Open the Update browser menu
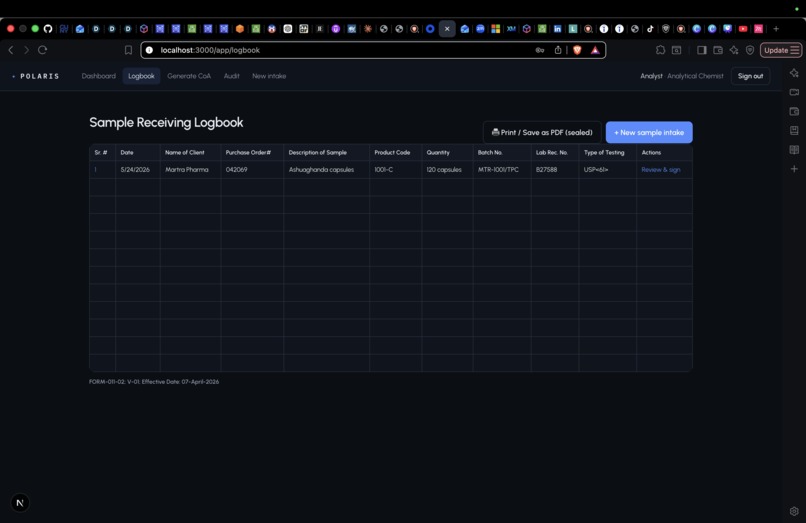 (x=781, y=50)
